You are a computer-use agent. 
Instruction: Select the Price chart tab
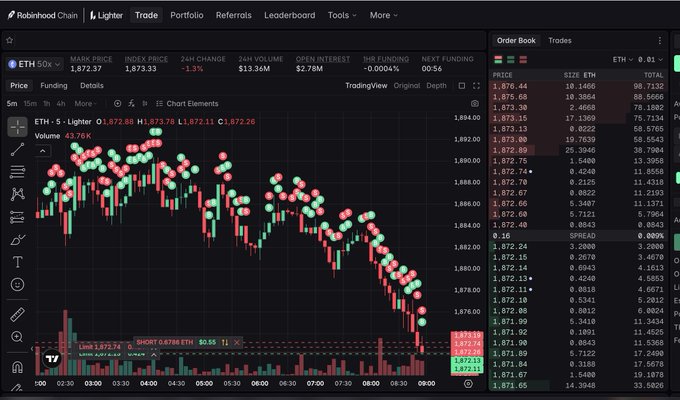coord(19,85)
